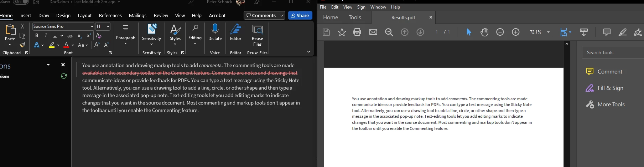Switch to the Tools tab in Acrobat

355,17
